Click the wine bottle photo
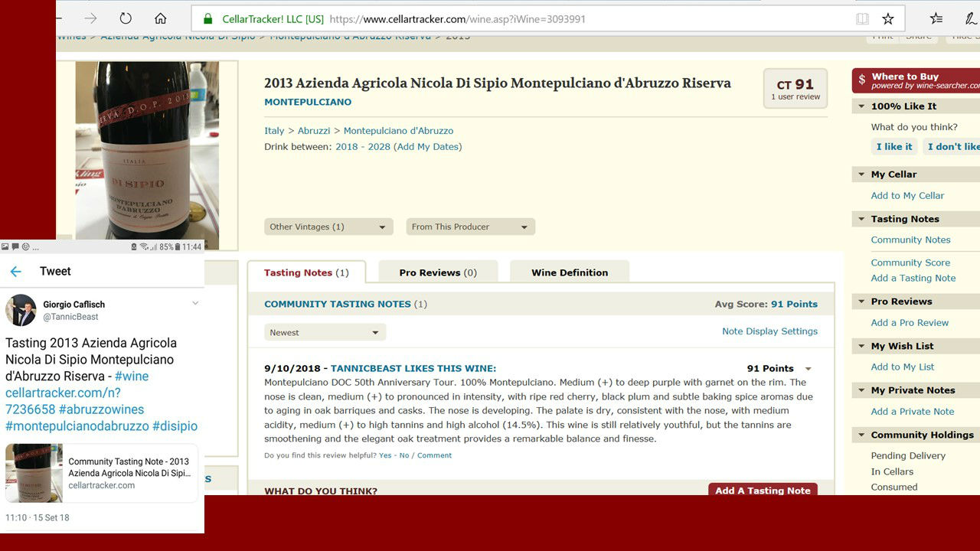Viewport: 980px width, 551px height. (x=146, y=153)
